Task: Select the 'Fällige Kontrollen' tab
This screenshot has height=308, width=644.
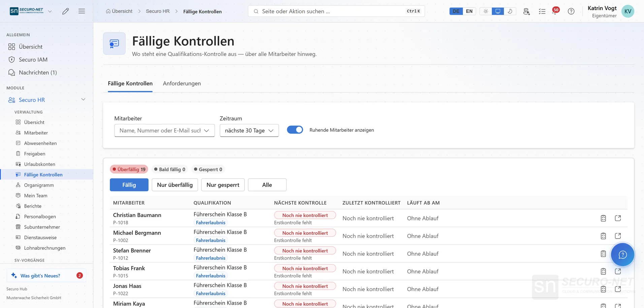Action: [x=130, y=84]
